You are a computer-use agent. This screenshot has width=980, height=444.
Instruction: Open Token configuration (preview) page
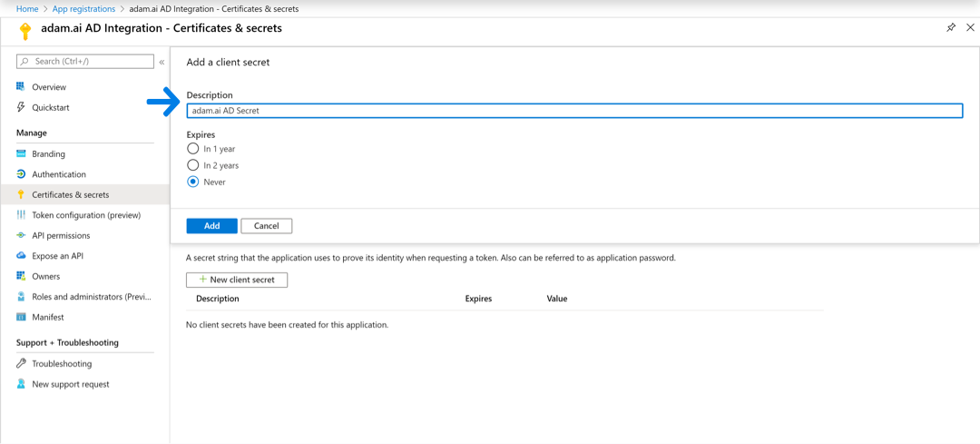[86, 215]
